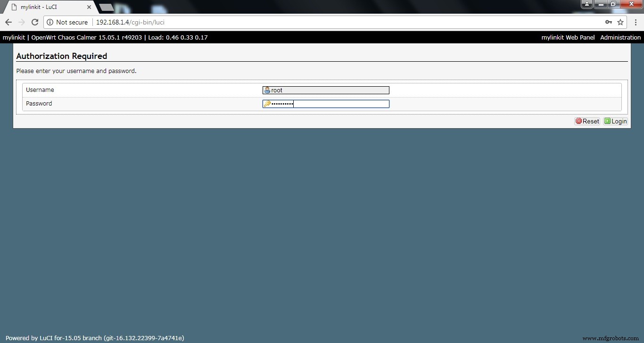
Task: Minimize the browser window
Action: 600,4
